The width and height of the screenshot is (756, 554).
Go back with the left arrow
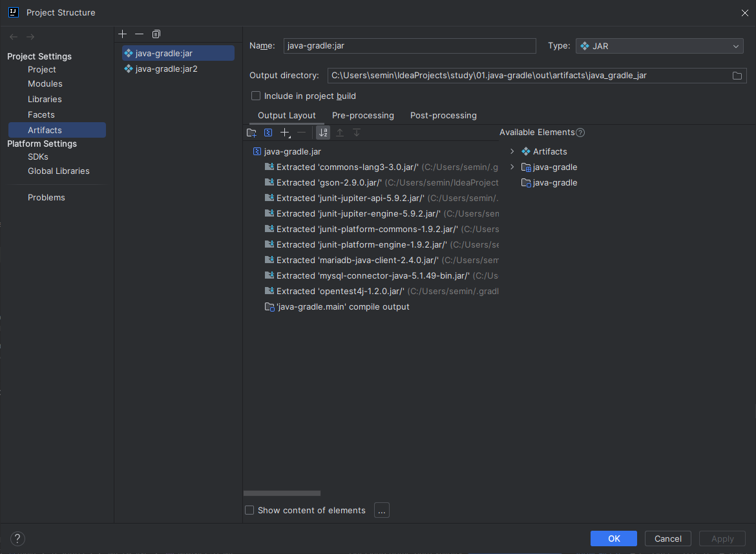click(x=14, y=37)
